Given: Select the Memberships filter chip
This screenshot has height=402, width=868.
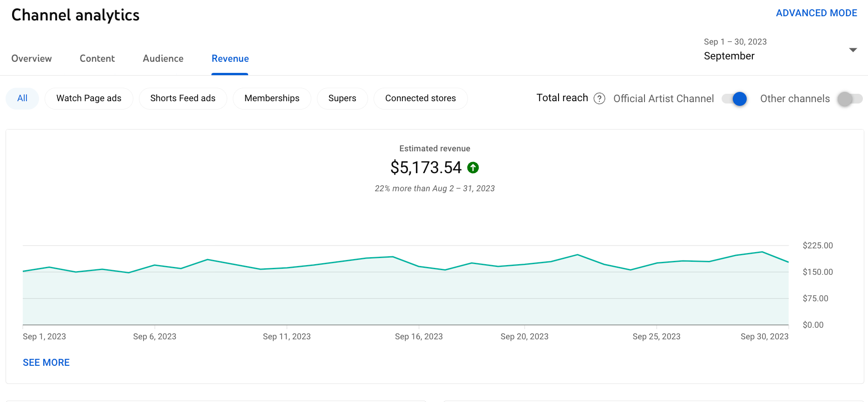Looking at the screenshot, I should [272, 98].
